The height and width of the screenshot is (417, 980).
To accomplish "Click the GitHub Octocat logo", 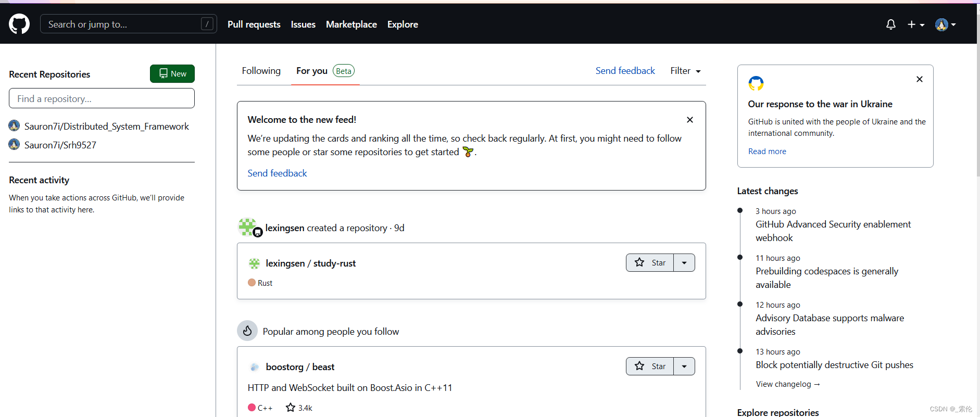I will (19, 24).
